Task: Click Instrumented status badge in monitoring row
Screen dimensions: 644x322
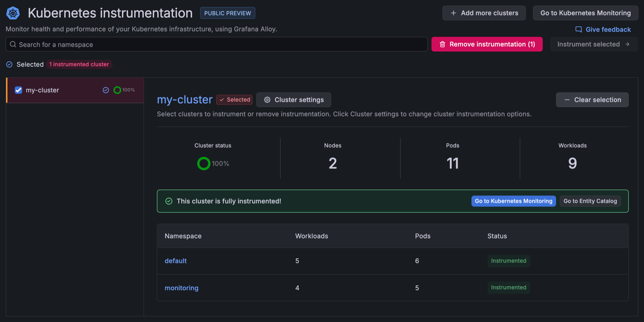Action: click(509, 287)
